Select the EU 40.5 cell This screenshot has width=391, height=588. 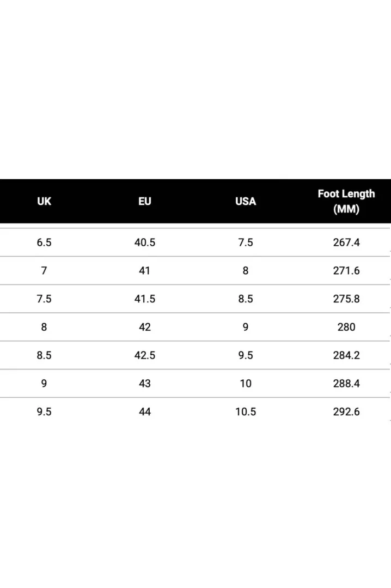[145, 243]
